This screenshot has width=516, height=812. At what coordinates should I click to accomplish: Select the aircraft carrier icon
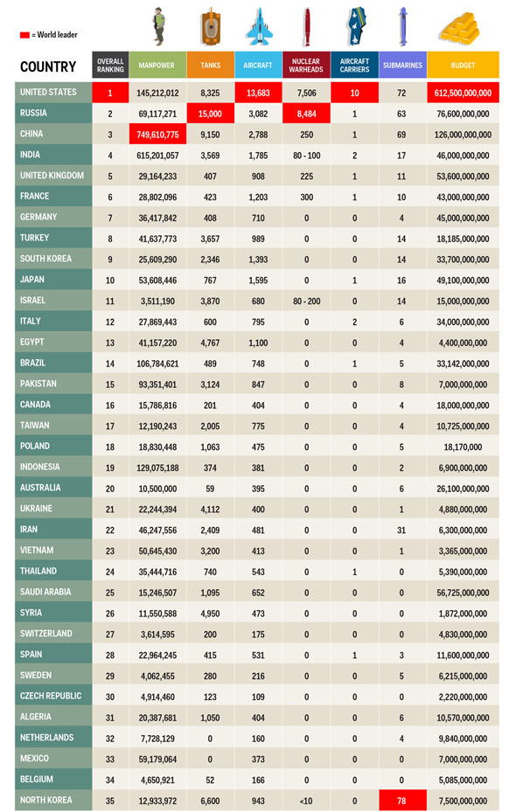point(355,27)
